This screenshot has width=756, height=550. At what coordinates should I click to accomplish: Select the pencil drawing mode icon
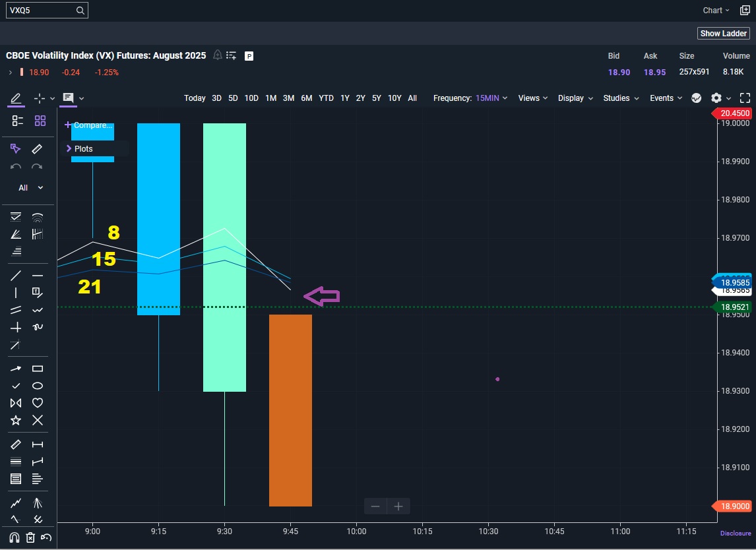[16, 98]
